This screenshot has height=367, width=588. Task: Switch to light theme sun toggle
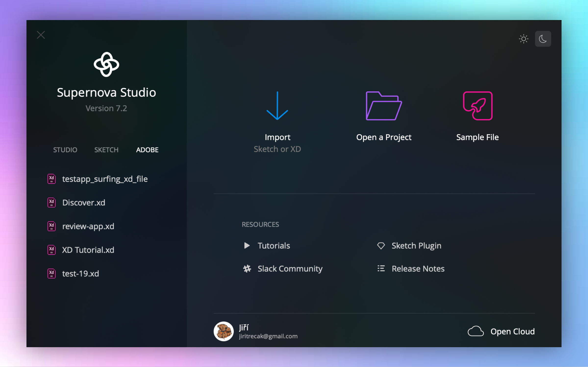click(x=524, y=39)
